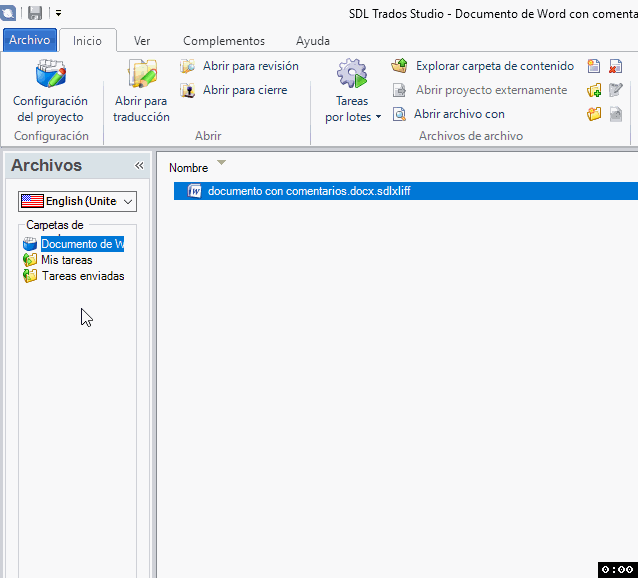Select Mis tareas folder
638x578 pixels.
pyautogui.click(x=67, y=260)
